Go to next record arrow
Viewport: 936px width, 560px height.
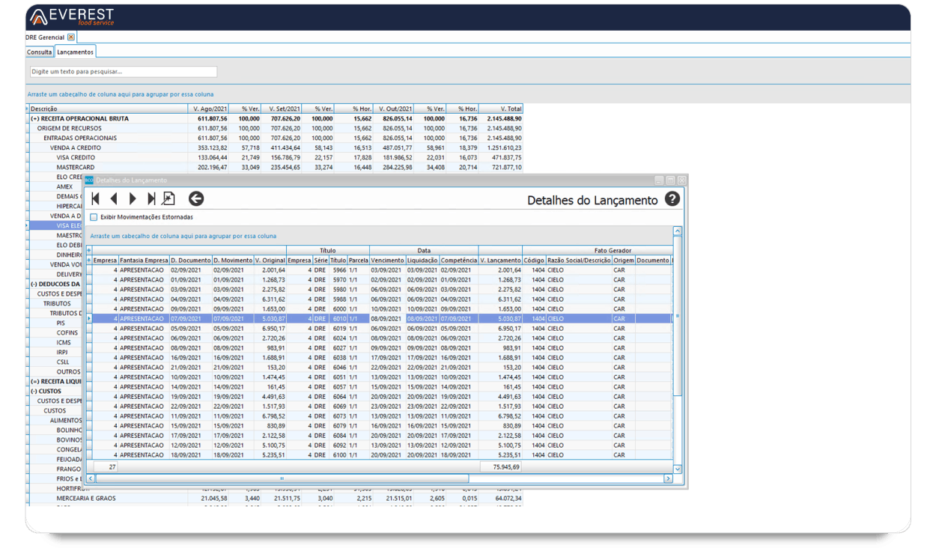coord(133,198)
